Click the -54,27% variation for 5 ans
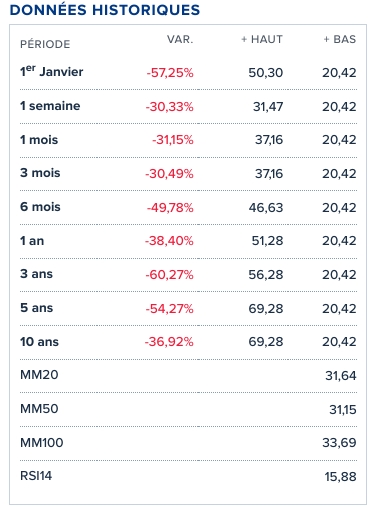The height and width of the screenshot is (508, 376). pyautogui.click(x=169, y=309)
